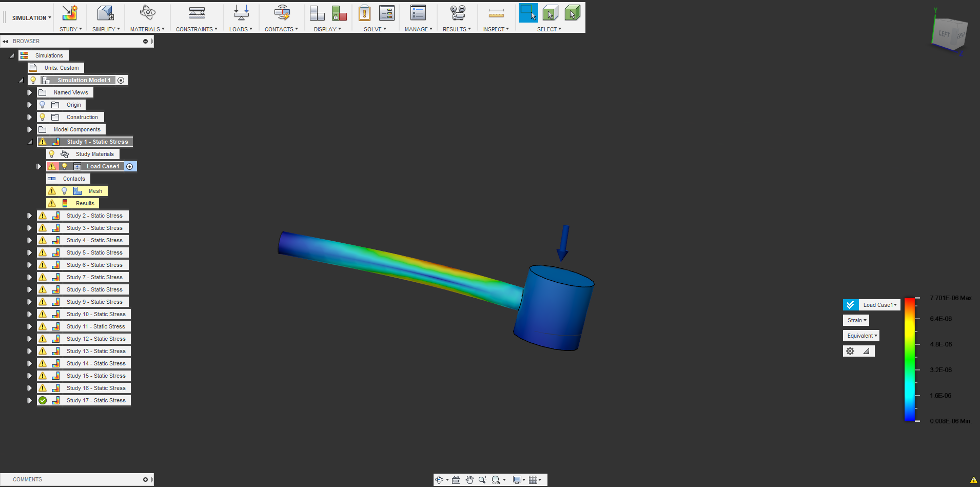Open the Load Case1 legend dropdown
This screenshot has width=980, height=487.
[879, 305]
